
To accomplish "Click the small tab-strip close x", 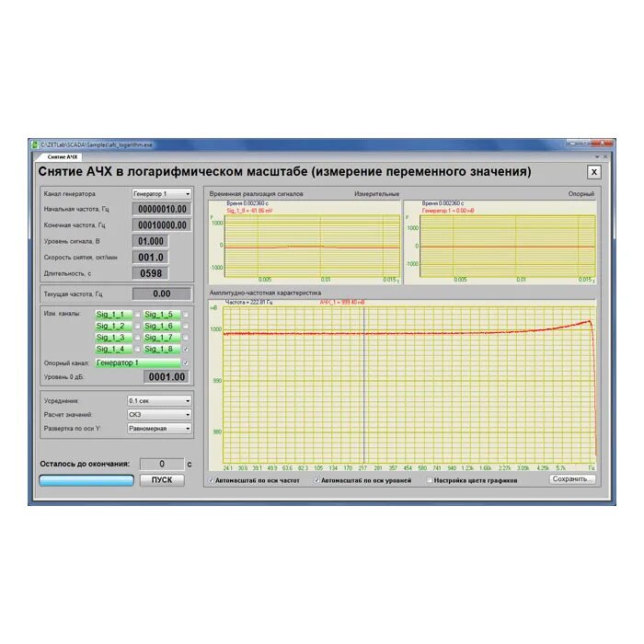I will pyautogui.click(x=605, y=157).
